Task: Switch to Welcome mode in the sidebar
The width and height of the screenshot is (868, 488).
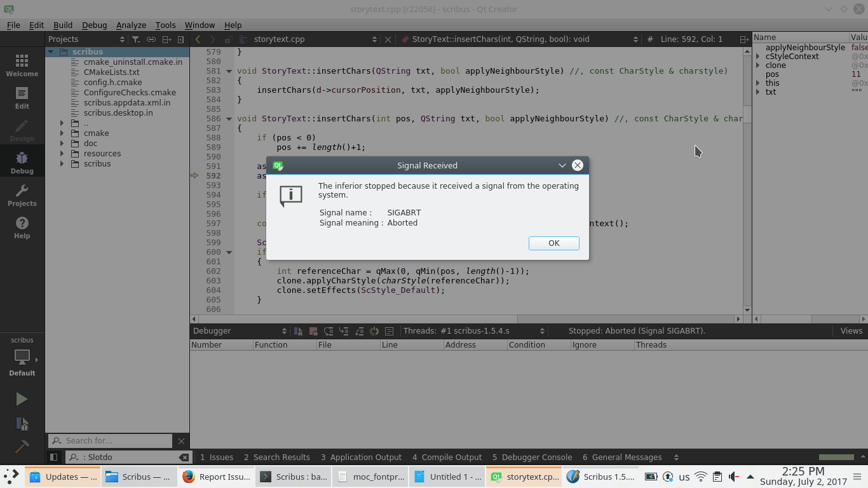Action: [x=22, y=65]
